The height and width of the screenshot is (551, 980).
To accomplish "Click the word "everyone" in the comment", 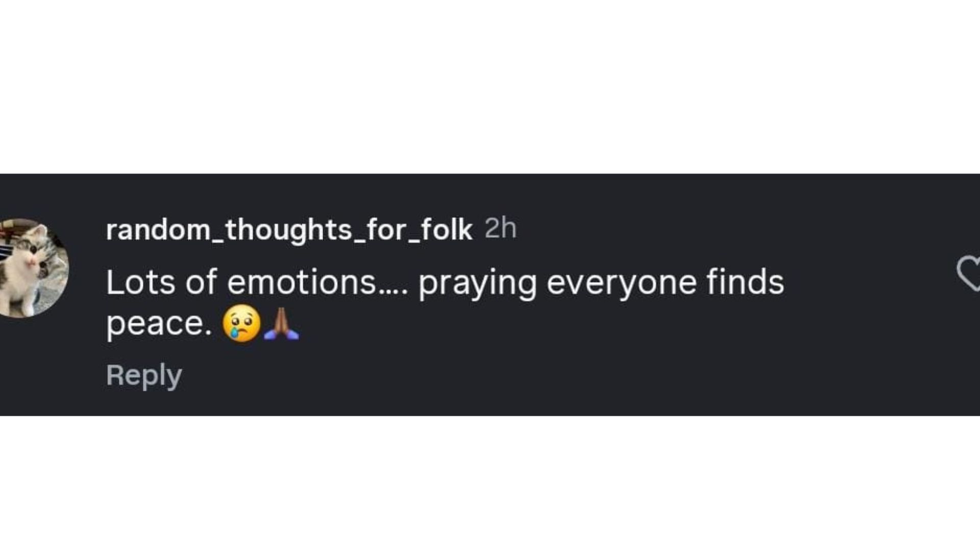I will [621, 282].
